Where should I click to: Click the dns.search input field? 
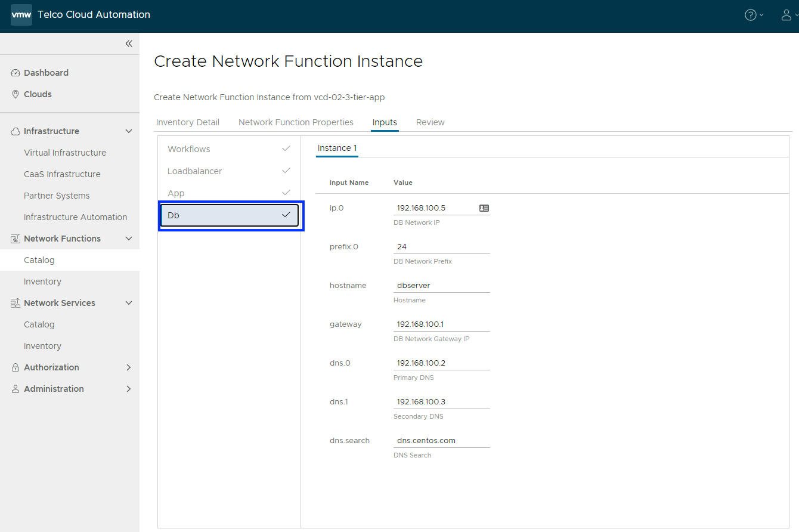(x=441, y=441)
